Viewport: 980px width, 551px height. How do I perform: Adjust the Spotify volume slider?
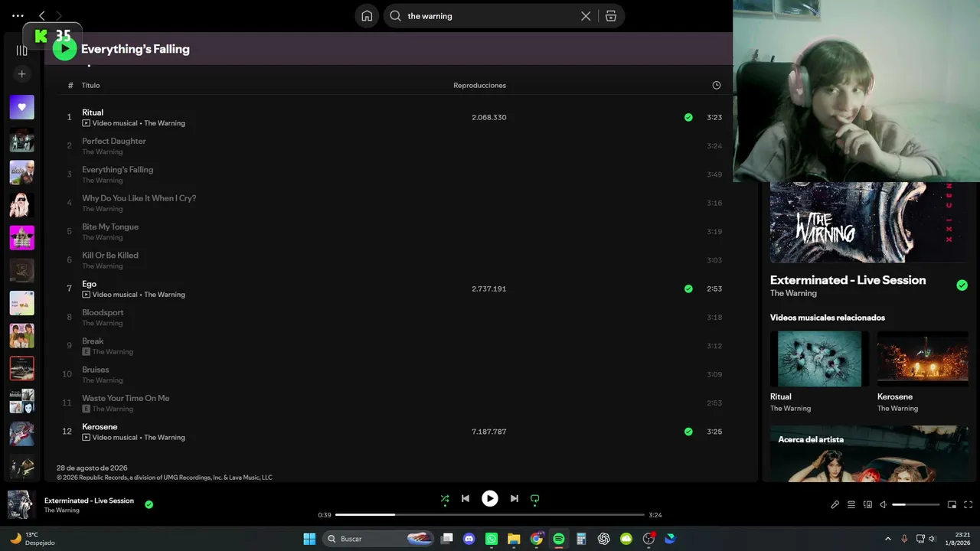tap(916, 504)
